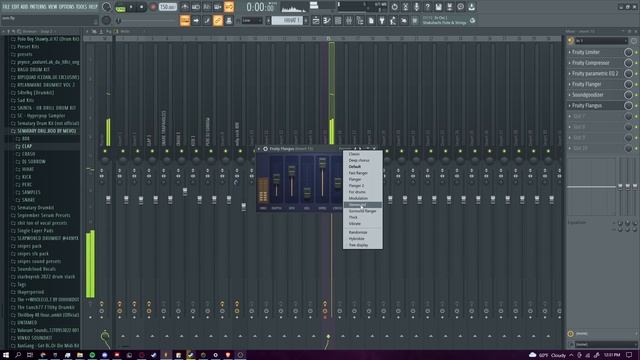Open the Fruity Limiter slot arrow menu
640x360 pixels.
[x=570, y=52]
